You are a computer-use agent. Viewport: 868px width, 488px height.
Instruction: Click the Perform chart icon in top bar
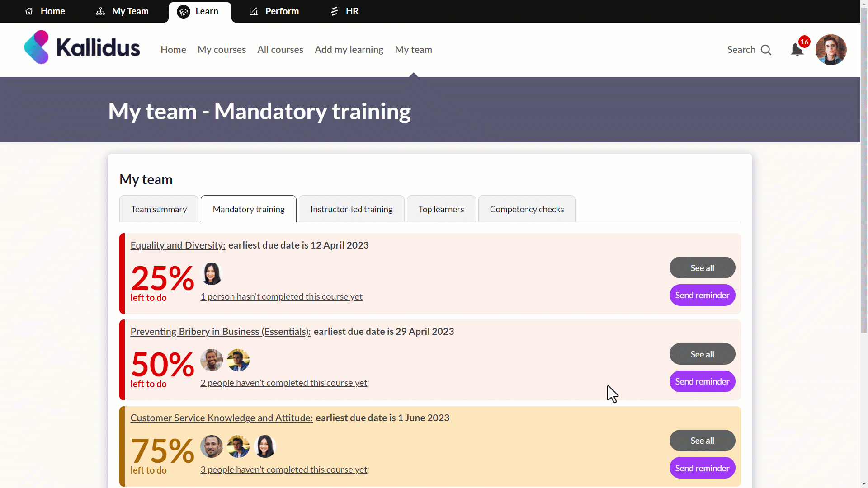[254, 11]
